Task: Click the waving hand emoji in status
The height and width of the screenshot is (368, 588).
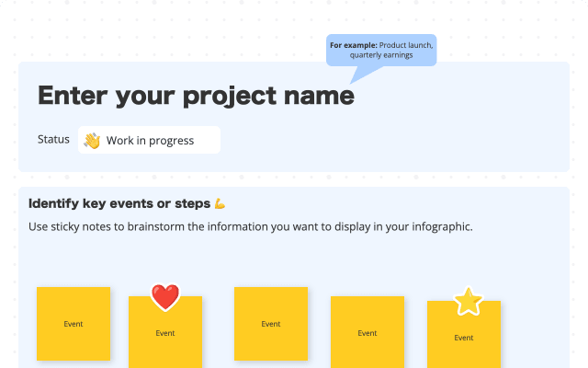Action: (92, 141)
